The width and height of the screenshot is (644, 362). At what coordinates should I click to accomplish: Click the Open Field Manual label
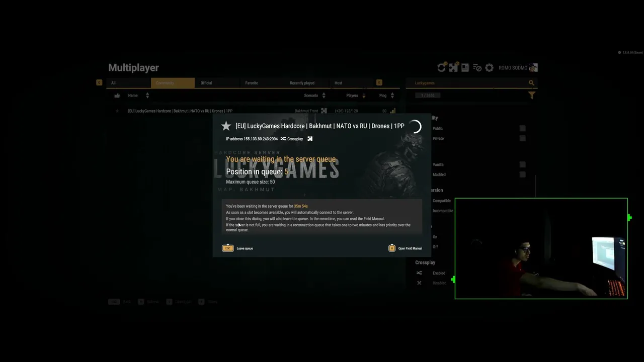point(410,248)
